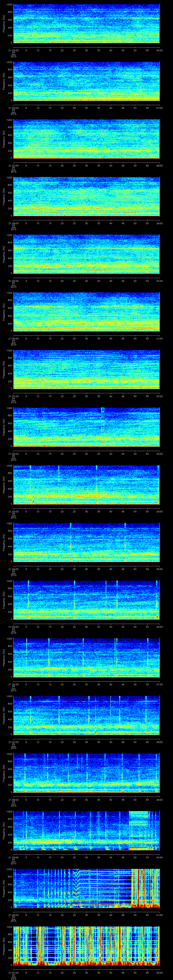Screen dimensions: 173x980
Task: Select the '21:37:00' start time label
Action: coord(13,742)
